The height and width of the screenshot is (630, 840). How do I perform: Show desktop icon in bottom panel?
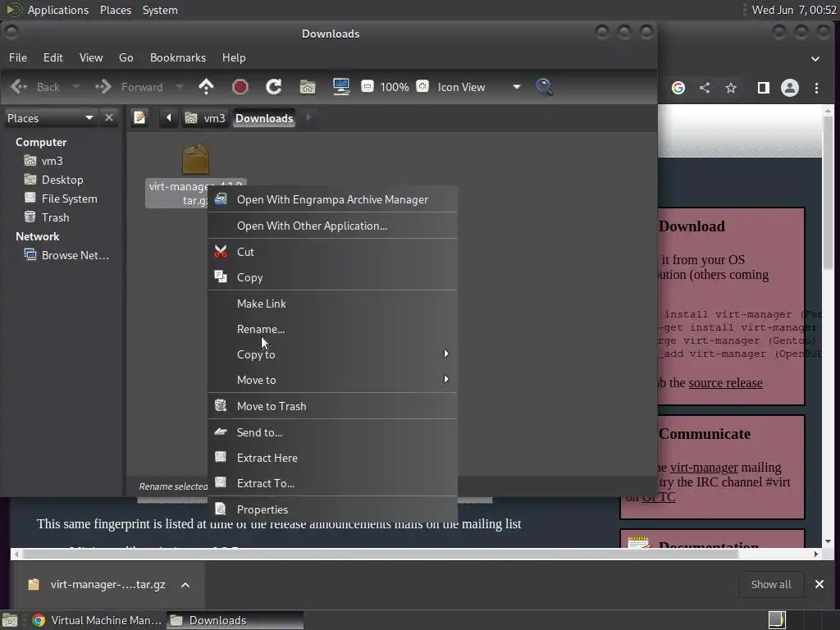(x=10, y=620)
